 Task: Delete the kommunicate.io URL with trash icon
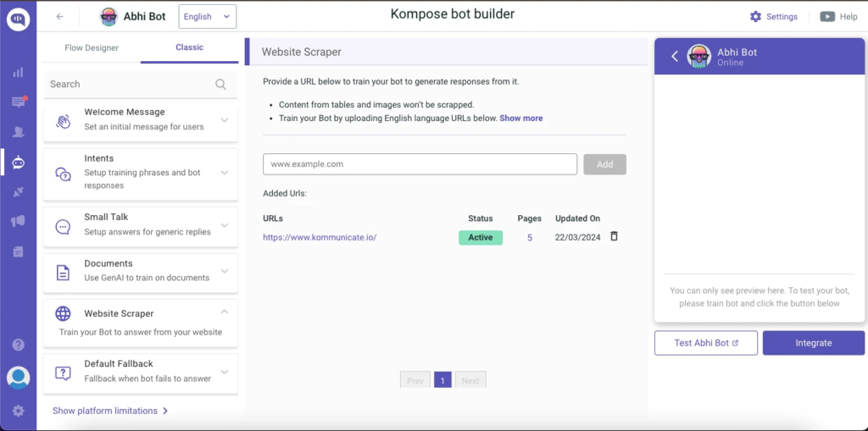[614, 236]
